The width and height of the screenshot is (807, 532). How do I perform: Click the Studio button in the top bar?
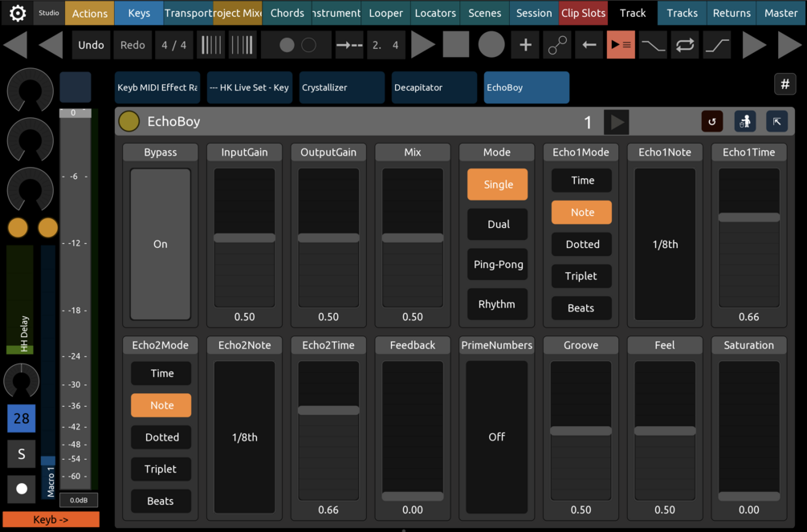click(49, 13)
